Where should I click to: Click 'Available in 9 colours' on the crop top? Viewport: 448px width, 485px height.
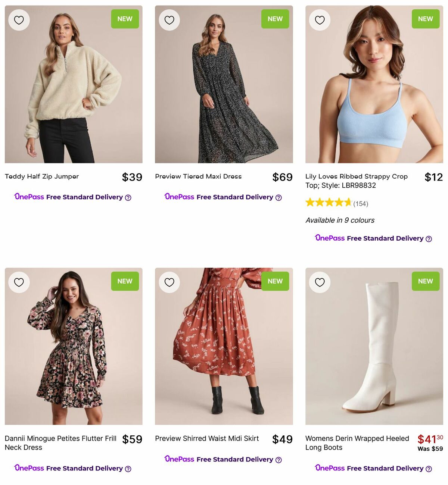click(x=340, y=220)
